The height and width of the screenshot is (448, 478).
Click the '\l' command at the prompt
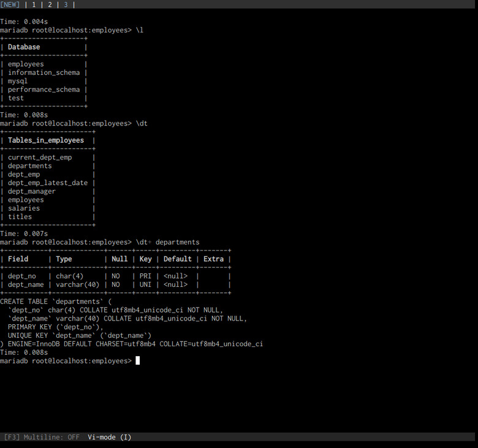pos(140,30)
